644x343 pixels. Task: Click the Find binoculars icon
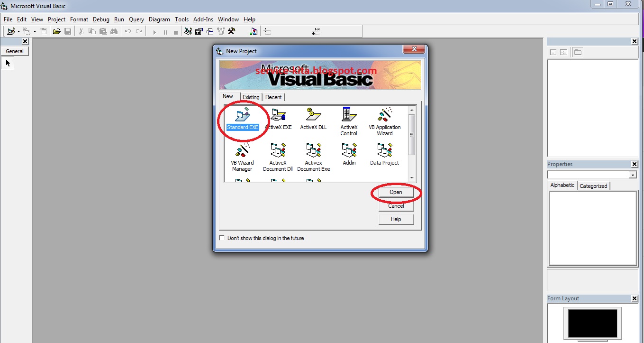pos(114,31)
